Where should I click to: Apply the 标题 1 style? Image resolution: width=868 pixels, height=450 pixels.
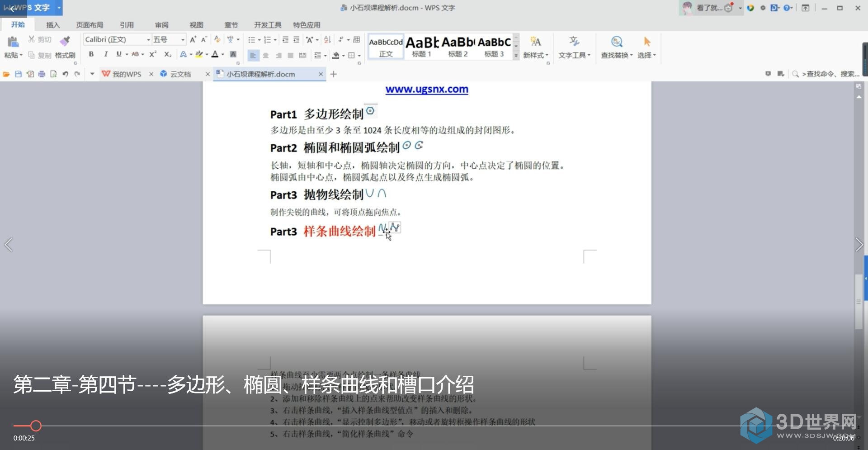tap(422, 47)
